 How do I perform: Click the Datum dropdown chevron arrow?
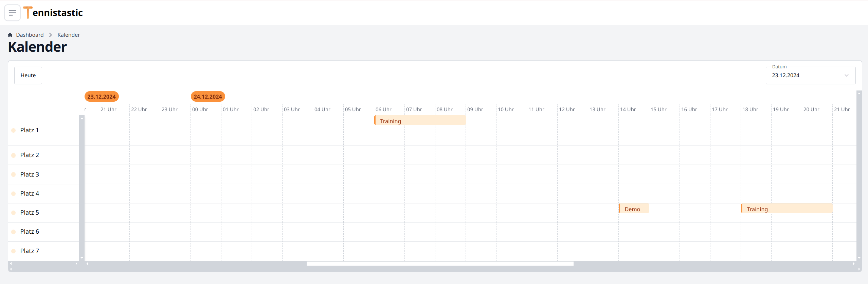pos(846,76)
